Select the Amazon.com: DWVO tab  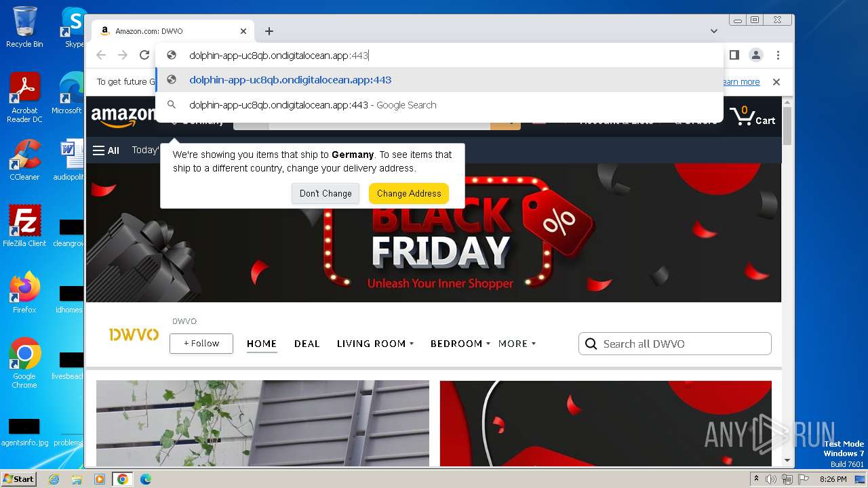point(173,31)
